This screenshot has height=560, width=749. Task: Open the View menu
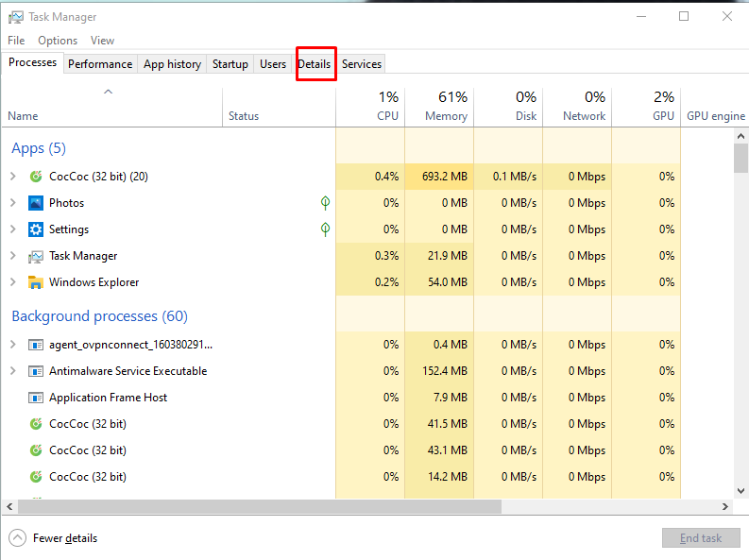[x=103, y=41]
